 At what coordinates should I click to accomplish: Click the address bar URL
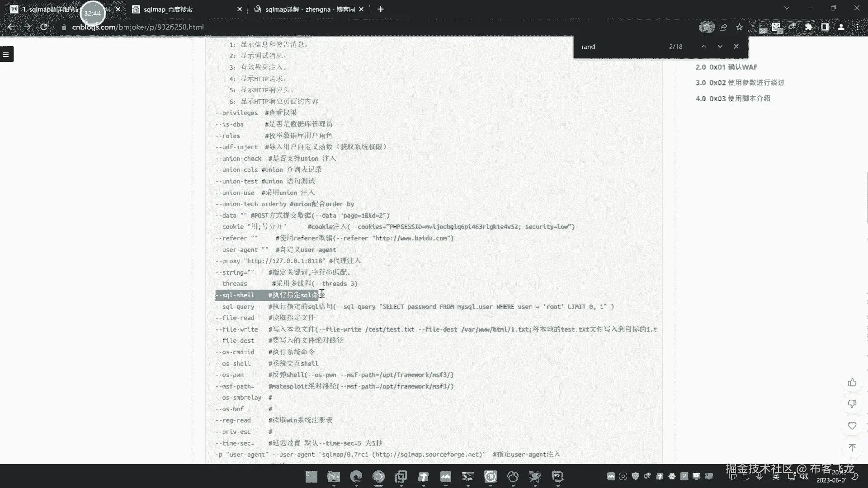coord(138,27)
